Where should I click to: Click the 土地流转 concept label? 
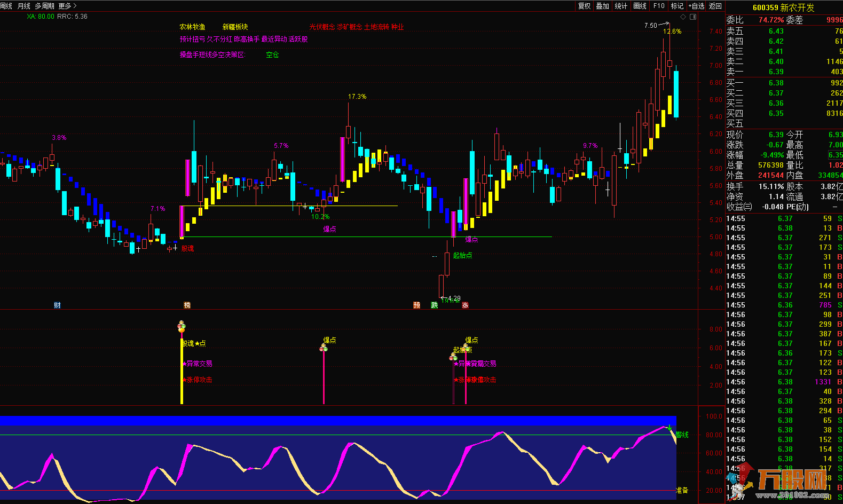(376, 27)
